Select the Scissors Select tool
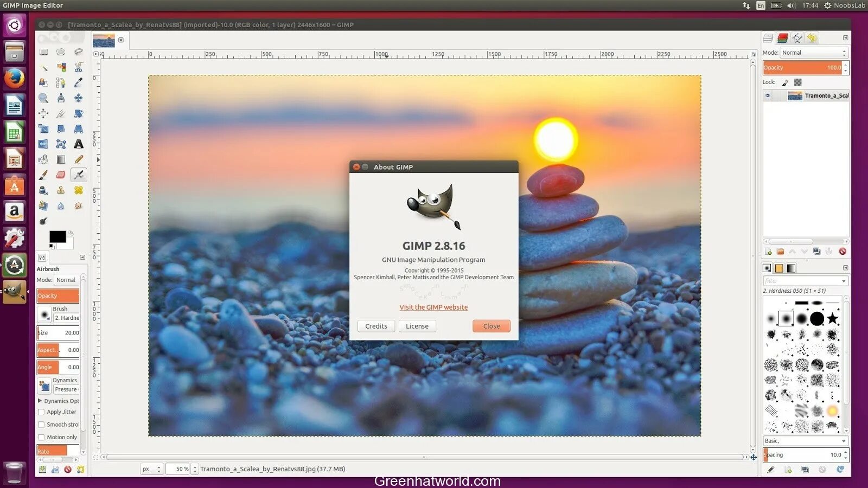 point(79,67)
